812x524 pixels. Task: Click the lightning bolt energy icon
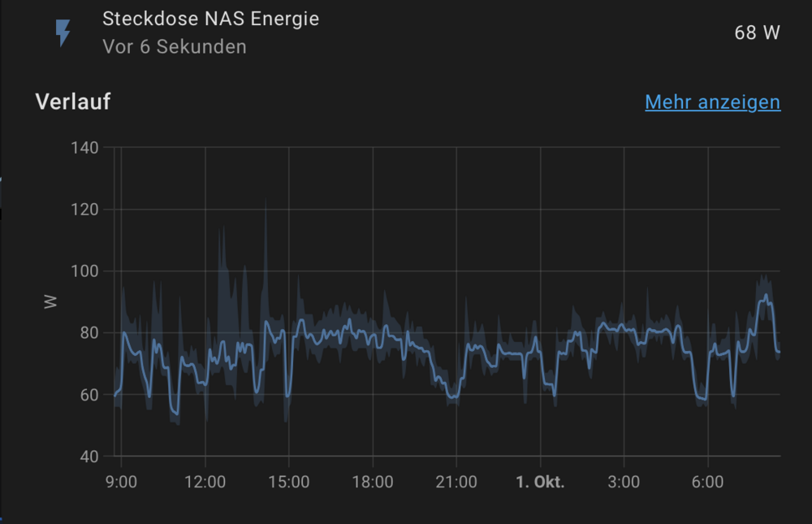(x=63, y=33)
